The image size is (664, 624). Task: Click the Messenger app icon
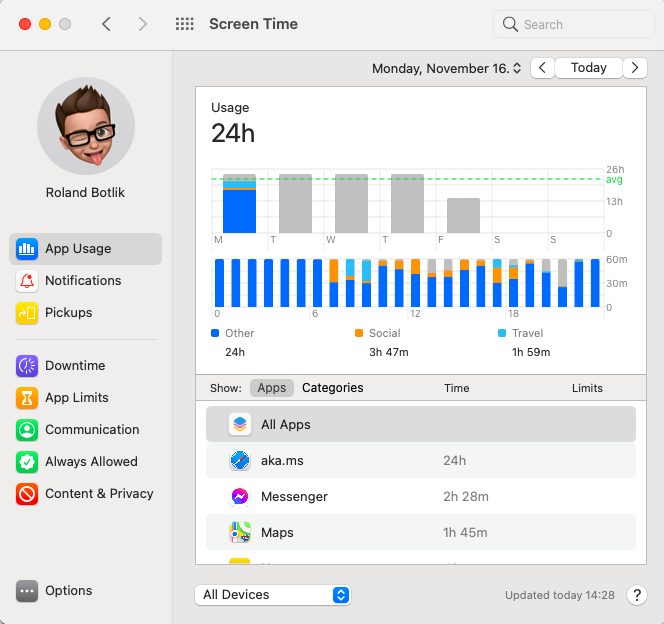pos(240,496)
